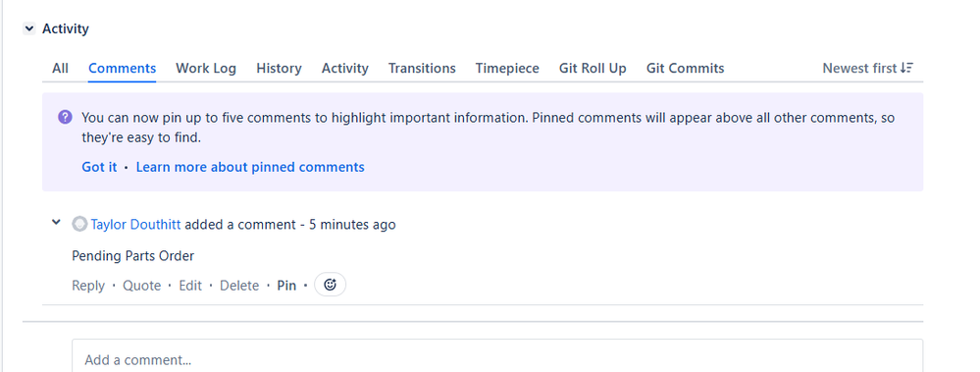
Task: Switch to the Transitions tab
Action: pyautogui.click(x=422, y=68)
